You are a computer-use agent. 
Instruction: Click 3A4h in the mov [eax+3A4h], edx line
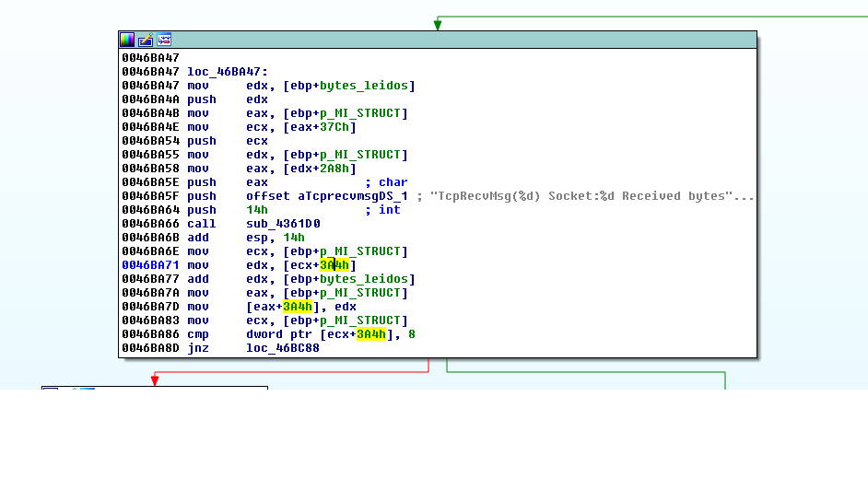[x=298, y=307]
